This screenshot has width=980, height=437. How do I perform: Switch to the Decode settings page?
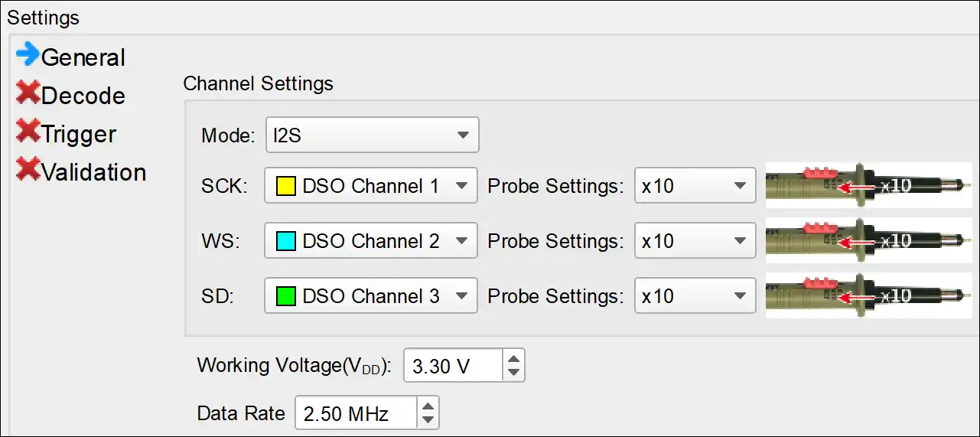pyautogui.click(x=83, y=96)
